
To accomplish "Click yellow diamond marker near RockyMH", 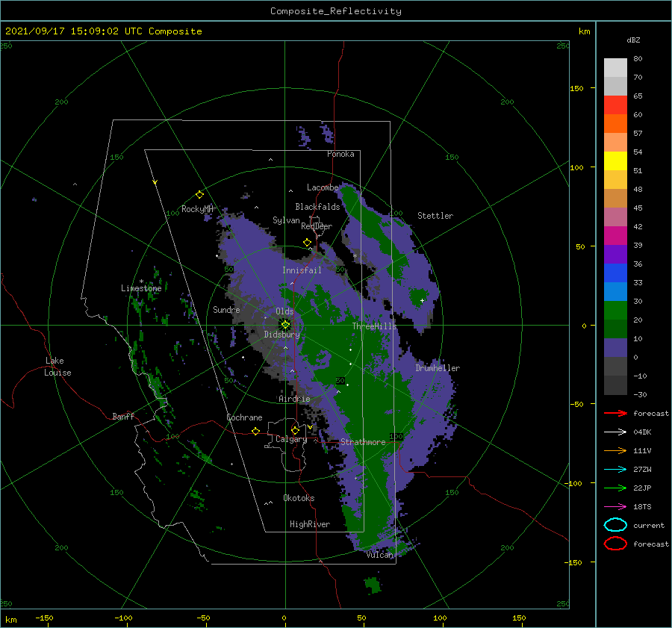I will point(199,195).
